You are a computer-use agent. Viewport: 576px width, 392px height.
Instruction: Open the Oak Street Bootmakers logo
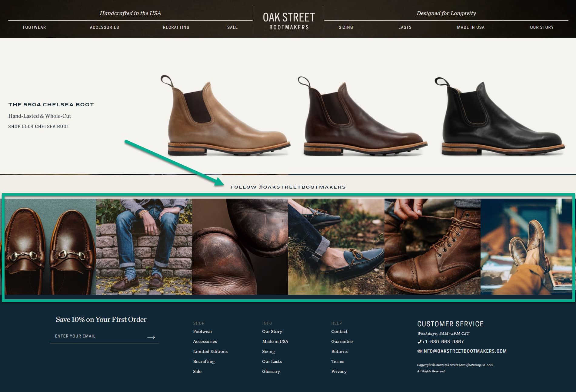pyautogui.click(x=289, y=21)
